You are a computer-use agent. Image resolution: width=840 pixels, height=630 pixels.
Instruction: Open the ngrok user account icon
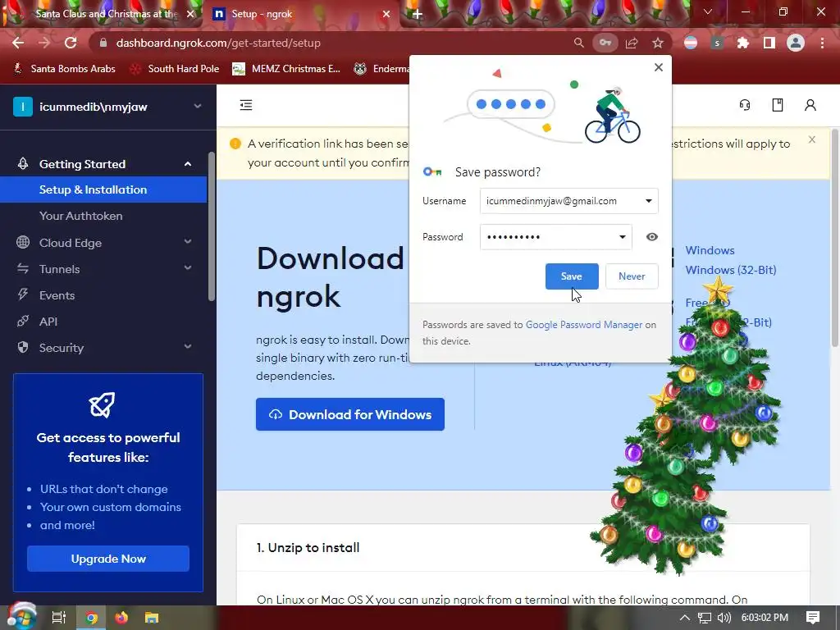coord(810,105)
